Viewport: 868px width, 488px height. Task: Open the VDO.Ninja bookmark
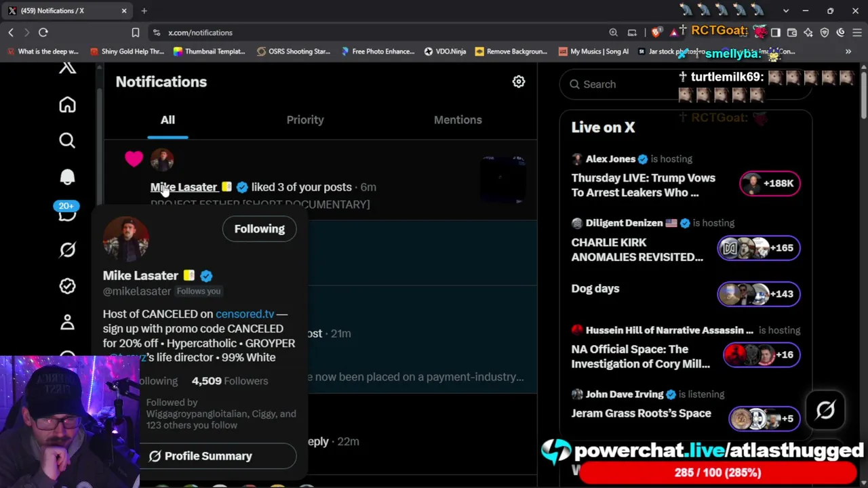pyautogui.click(x=445, y=52)
